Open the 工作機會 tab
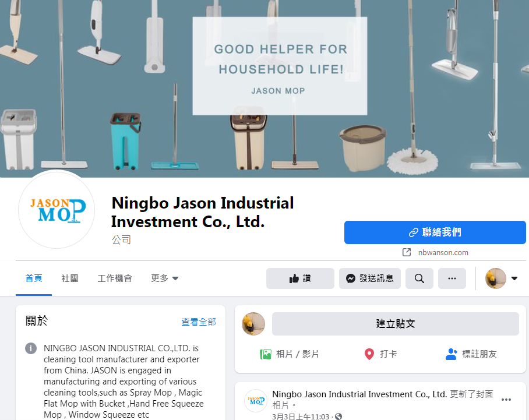The height and width of the screenshot is (420, 529). point(115,278)
